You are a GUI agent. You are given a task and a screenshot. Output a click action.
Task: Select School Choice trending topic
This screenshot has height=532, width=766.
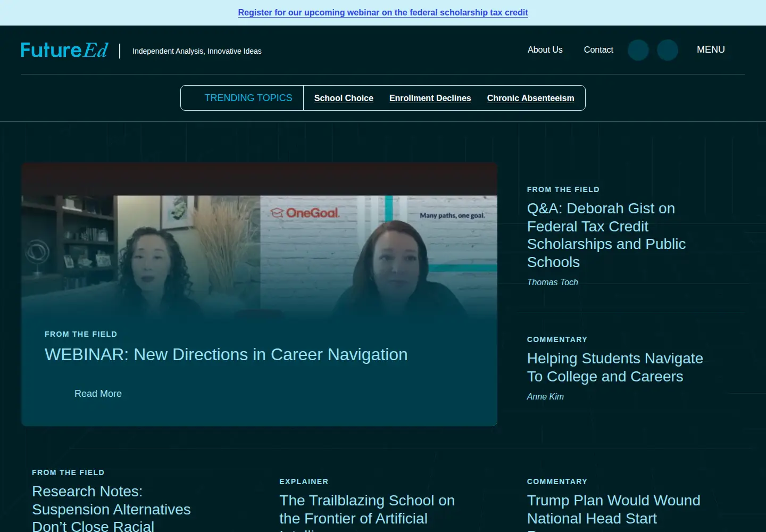344,98
